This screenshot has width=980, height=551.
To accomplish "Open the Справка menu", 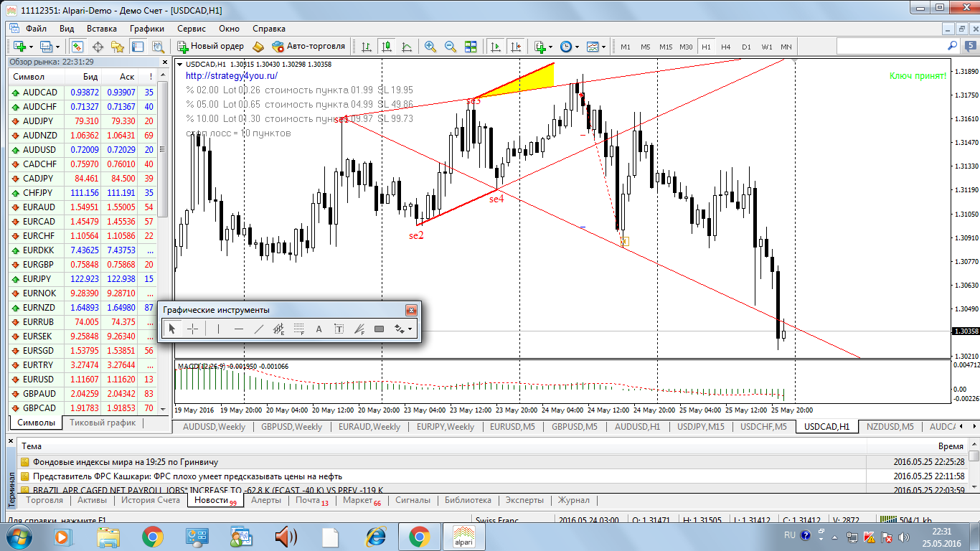I will (269, 29).
